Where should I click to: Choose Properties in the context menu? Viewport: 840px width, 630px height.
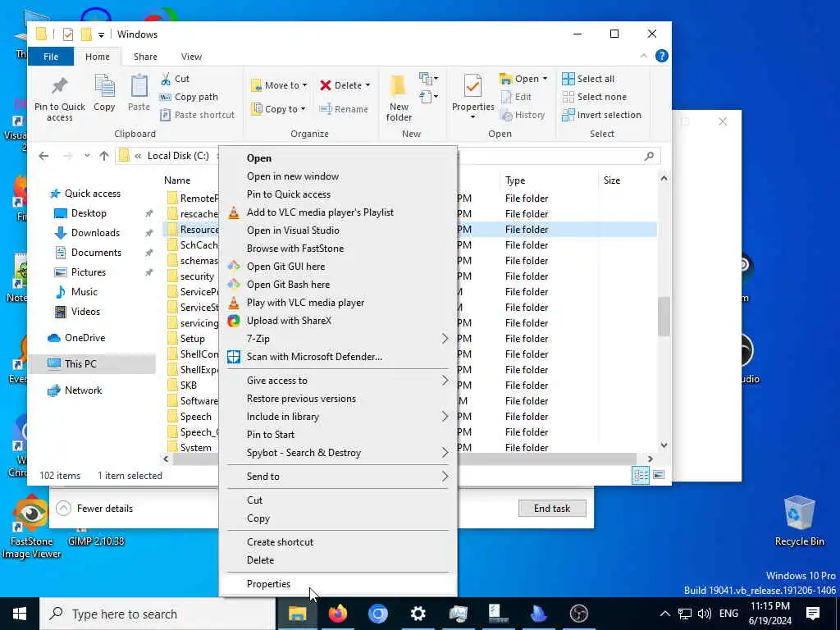[337, 584]
